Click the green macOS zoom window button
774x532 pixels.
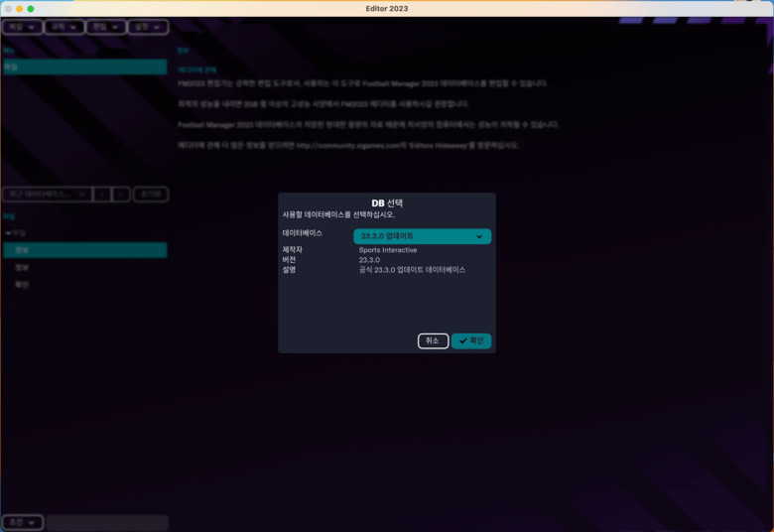[x=31, y=8]
